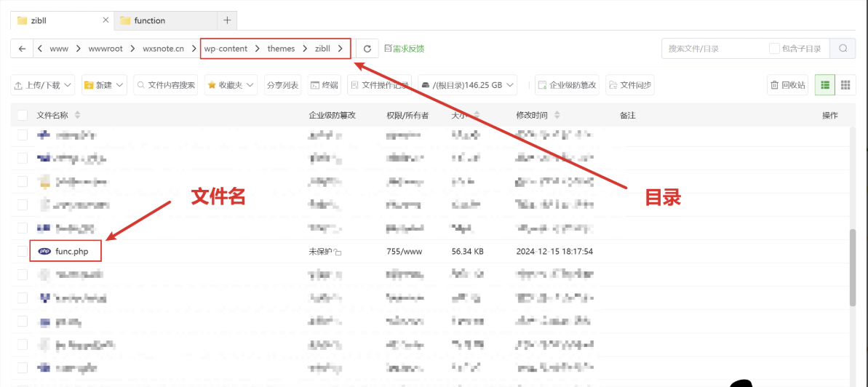The image size is (868, 387).
Task: Switch to list view layout
Action: tap(824, 85)
